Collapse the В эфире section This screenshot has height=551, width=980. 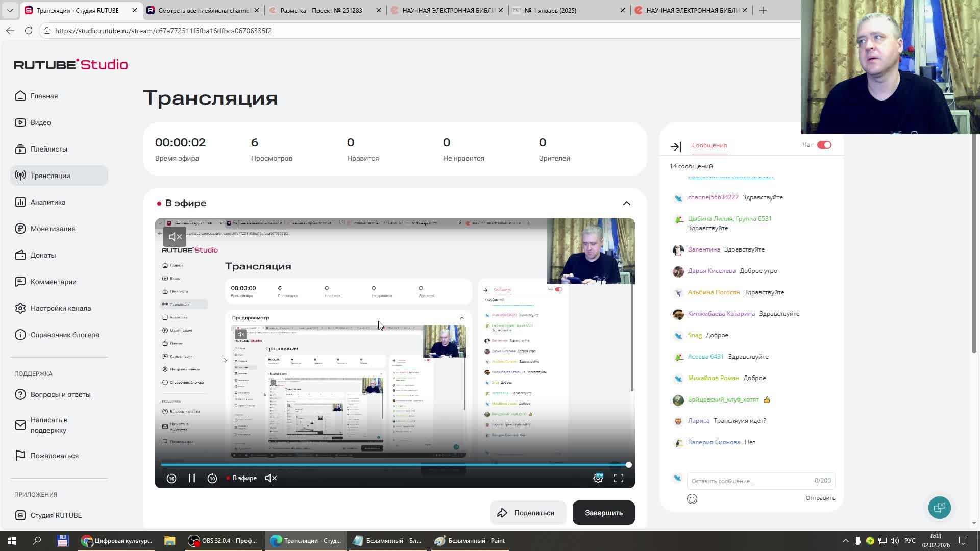pyautogui.click(x=626, y=203)
